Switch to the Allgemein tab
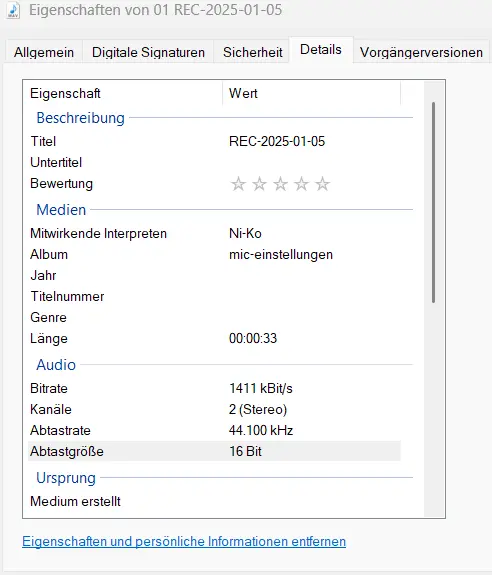This screenshot has height=575, width=492. point(44,52)
